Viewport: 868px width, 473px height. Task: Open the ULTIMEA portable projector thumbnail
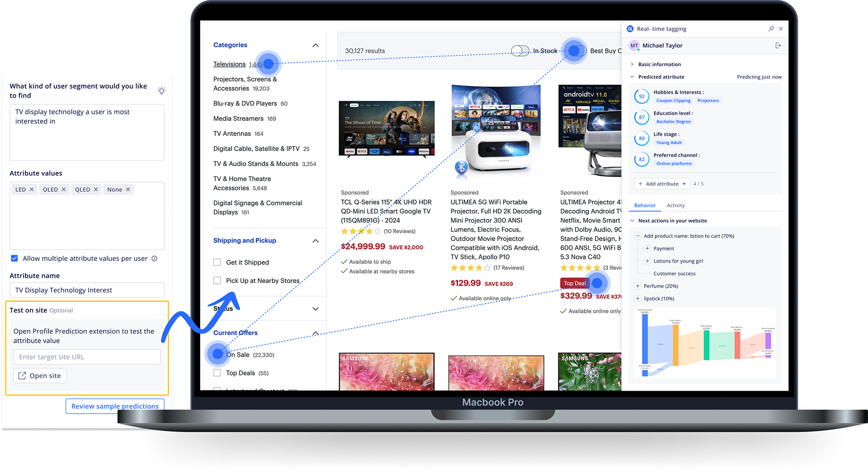pyautogui.click(x=496, y=131)
